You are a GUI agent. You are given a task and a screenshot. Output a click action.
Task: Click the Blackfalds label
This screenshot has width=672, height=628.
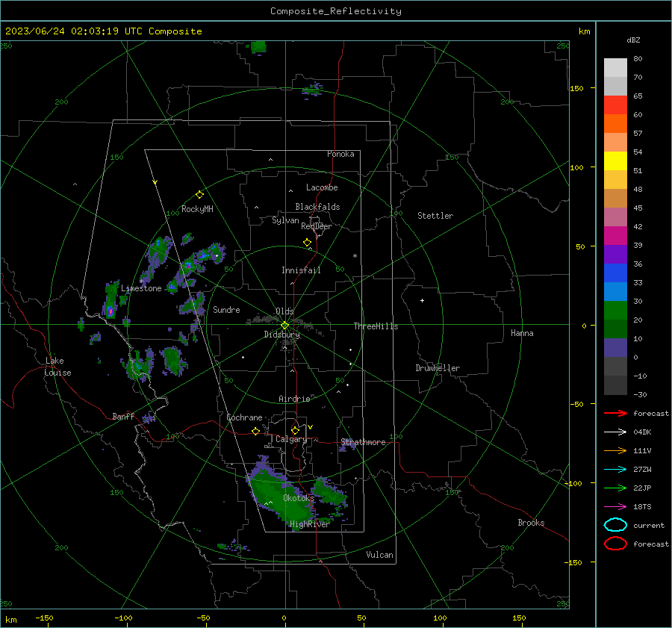(x=317, y=207)
